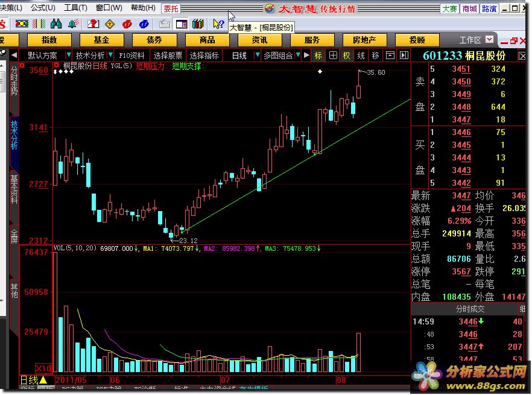532x395 pixels.
Task: Click the yellow triangle next to 日线 label
Action: pyautogui.click(x=43, y=380)
